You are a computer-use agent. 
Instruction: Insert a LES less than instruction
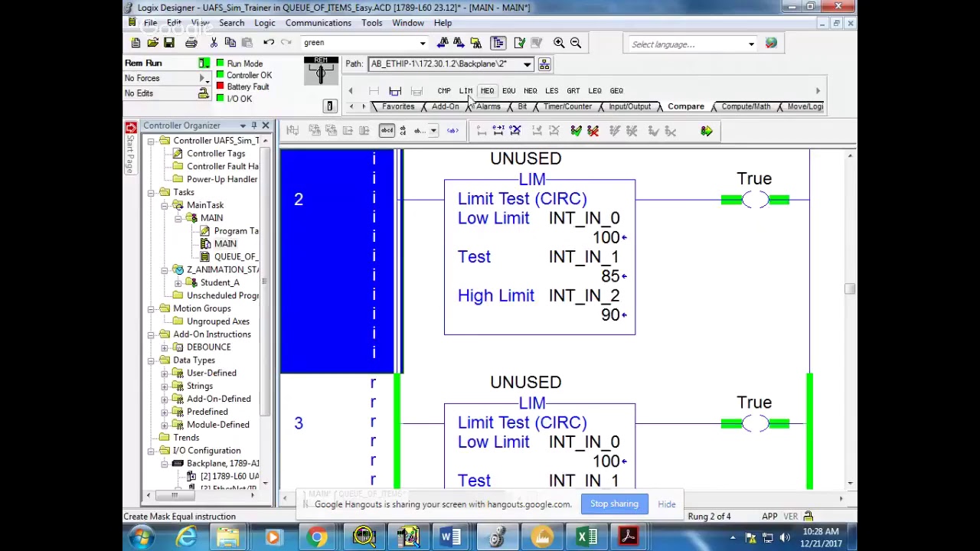click(x=551, y=90)
